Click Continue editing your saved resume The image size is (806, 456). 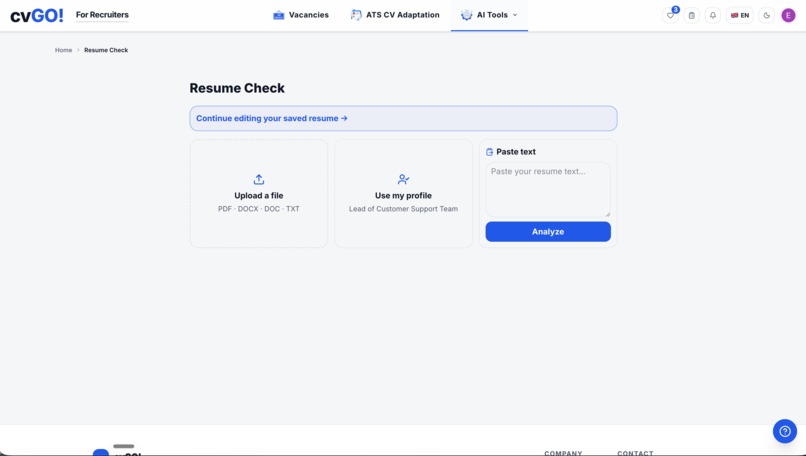pyautogui.click(x=403, y=118)
